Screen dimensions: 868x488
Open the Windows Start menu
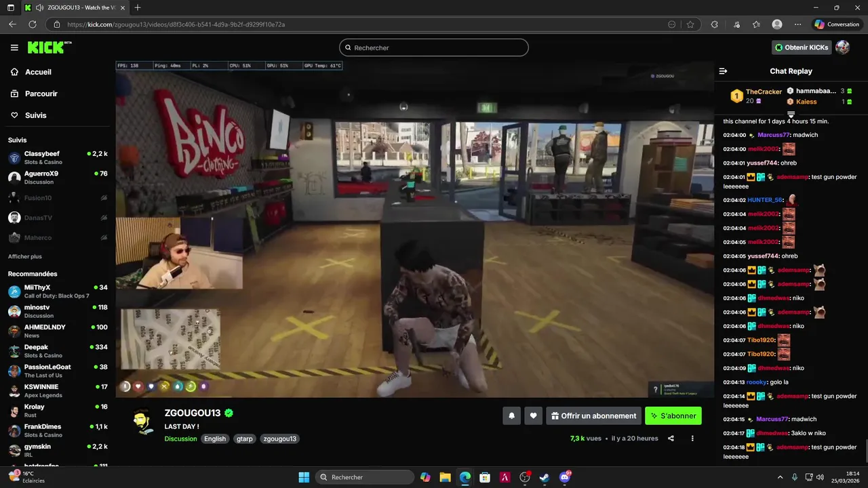304,477
